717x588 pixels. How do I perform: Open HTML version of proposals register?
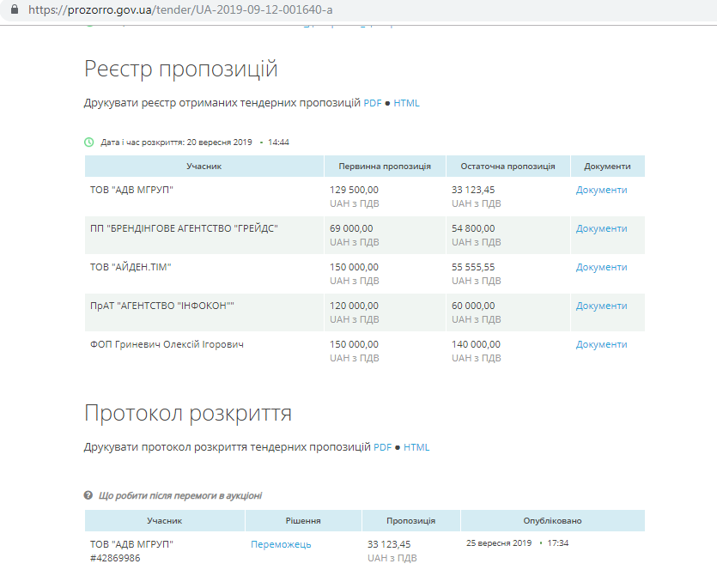(406, 103)
